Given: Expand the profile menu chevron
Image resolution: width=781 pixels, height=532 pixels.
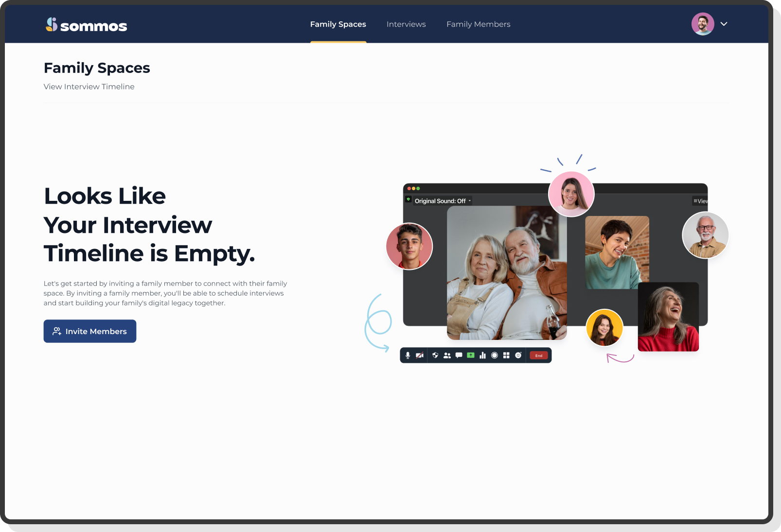Looking at the screenshot, I should coord(724,24).
